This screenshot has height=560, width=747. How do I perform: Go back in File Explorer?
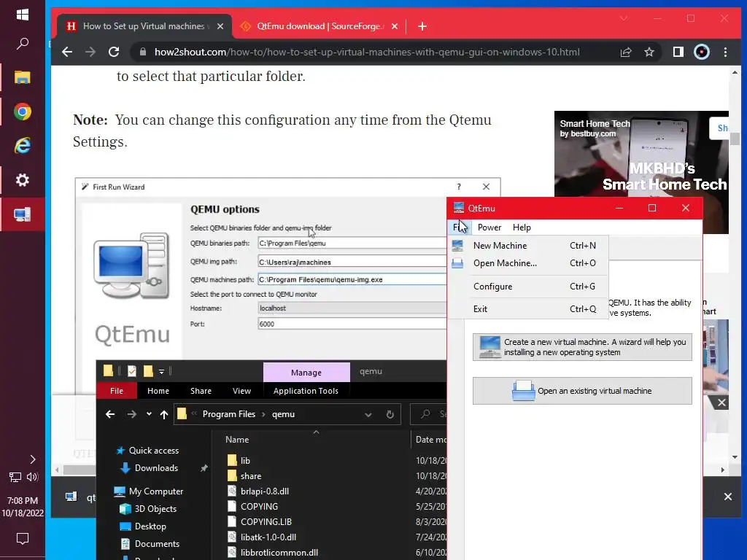[x=110, y=414]
